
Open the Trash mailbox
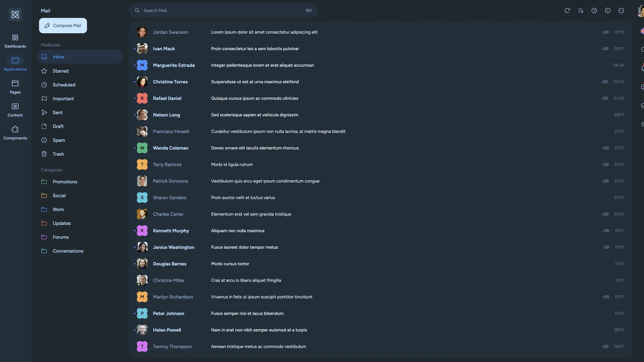pyautogui.click(x=80, y=154)
